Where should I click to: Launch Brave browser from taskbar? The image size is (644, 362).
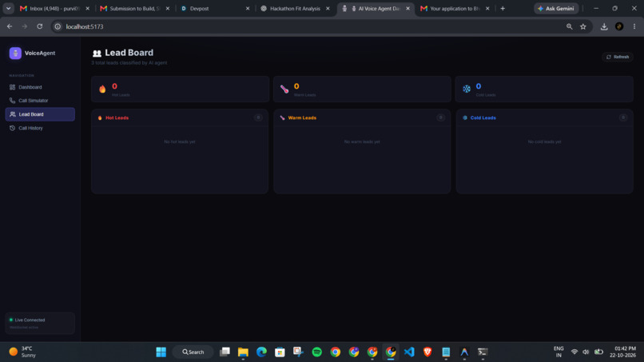click(x=427, y=352)
